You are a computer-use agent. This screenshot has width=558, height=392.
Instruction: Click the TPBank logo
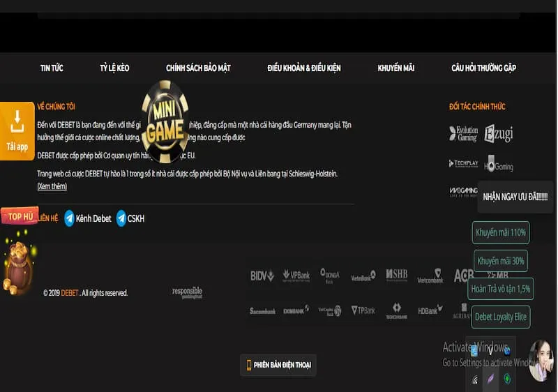point(363,310)
